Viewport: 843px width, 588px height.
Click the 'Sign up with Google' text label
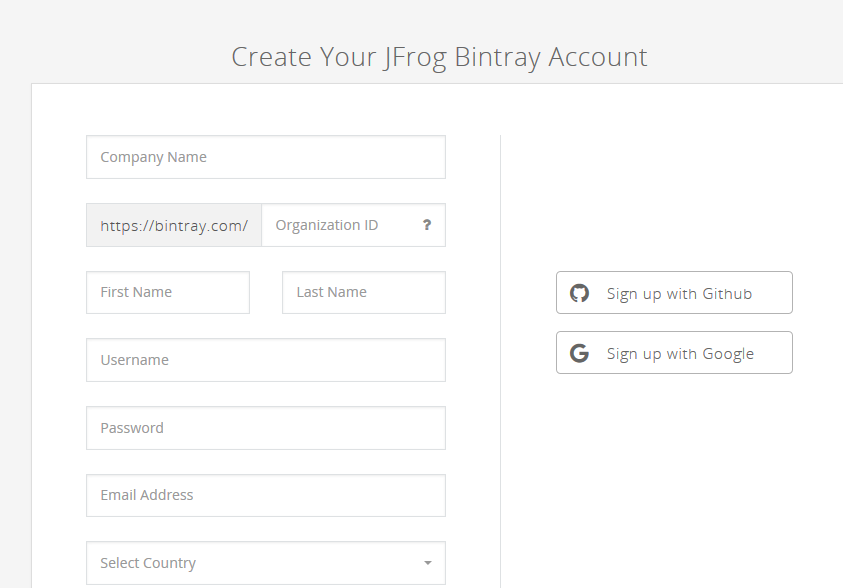680,354
